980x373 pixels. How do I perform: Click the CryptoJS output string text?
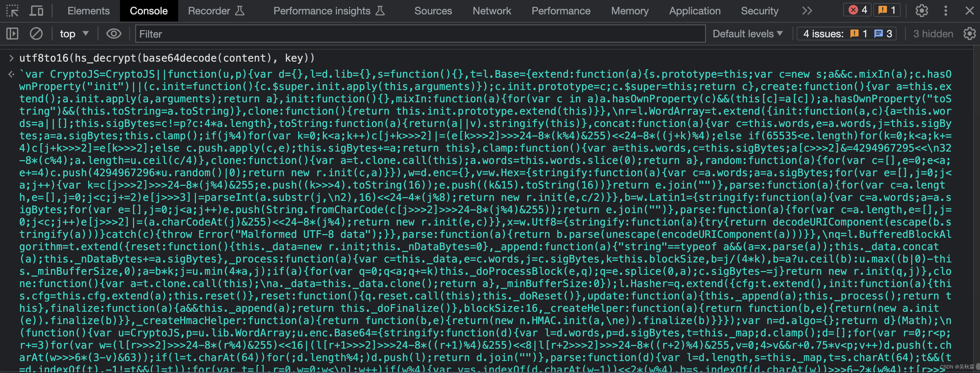[x=486, y=221]
